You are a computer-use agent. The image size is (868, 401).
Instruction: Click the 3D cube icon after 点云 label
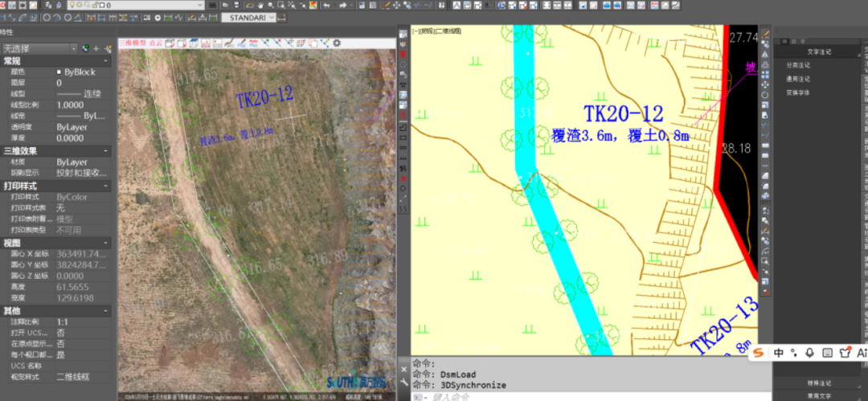click(169, 43)
